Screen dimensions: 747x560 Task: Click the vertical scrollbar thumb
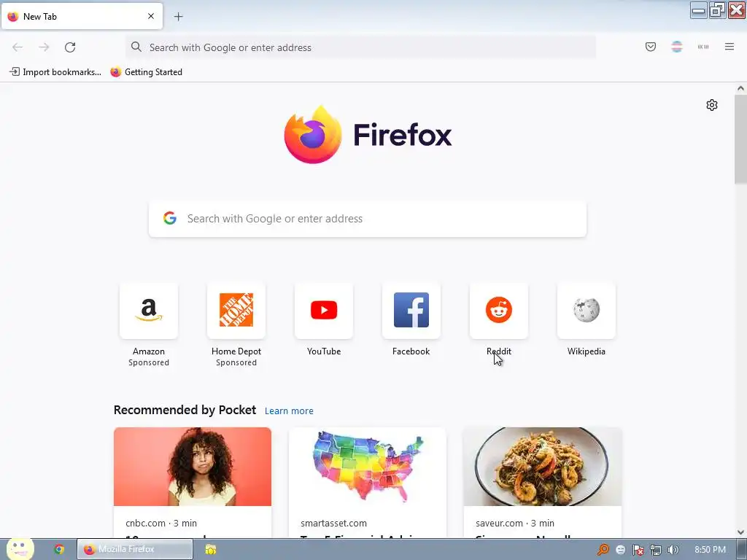point(740,139)
